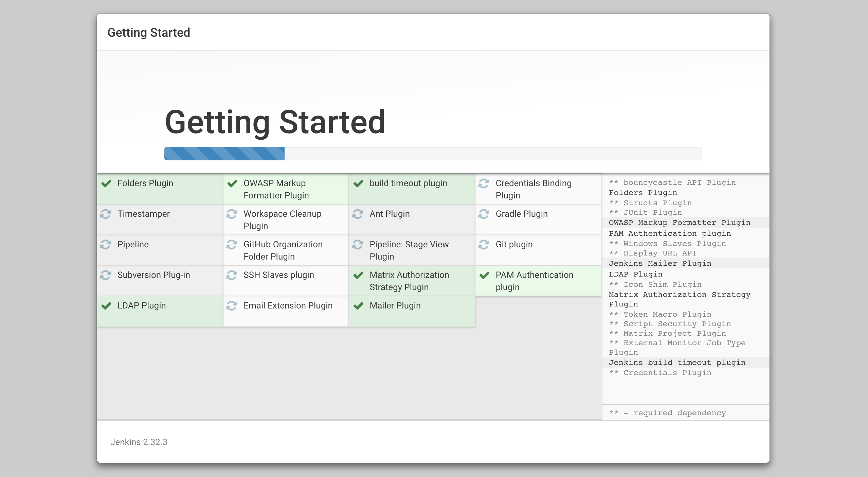Click 'Jenkins Mailer Plugin' log entry

click(x=660, y=264)
